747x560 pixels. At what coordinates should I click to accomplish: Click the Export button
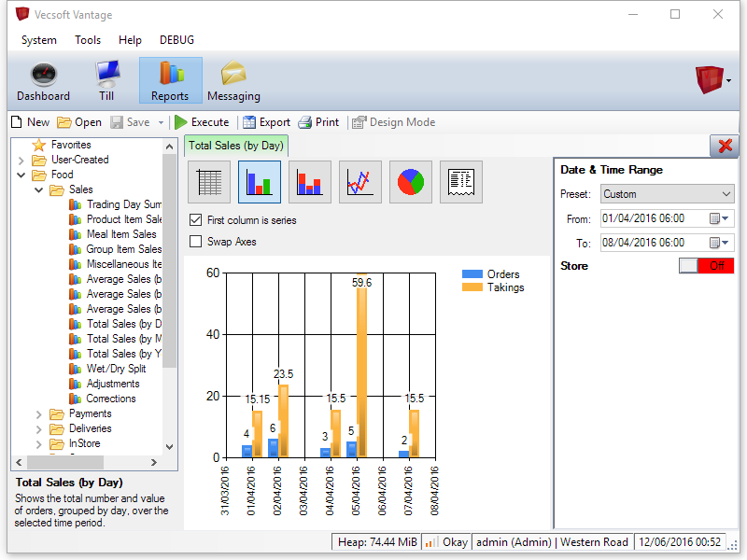266,122
